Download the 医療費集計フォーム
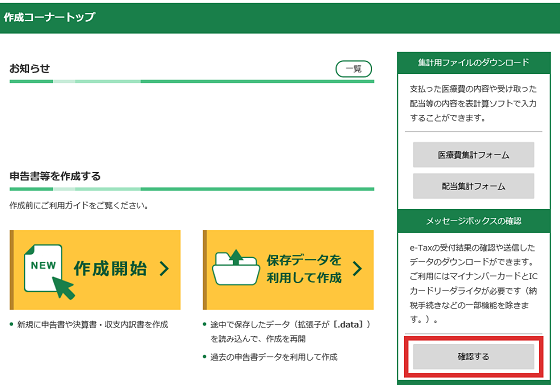 474,155
